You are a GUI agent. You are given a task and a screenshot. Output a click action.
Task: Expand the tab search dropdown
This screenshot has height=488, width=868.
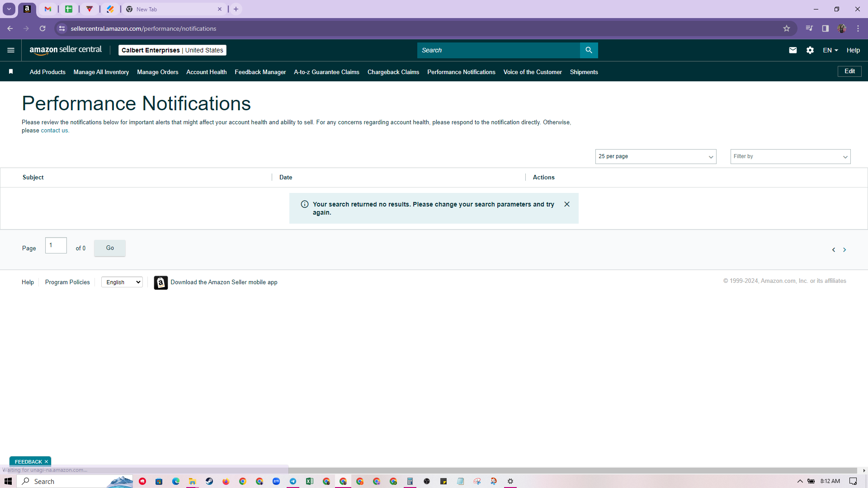point(9,9)
